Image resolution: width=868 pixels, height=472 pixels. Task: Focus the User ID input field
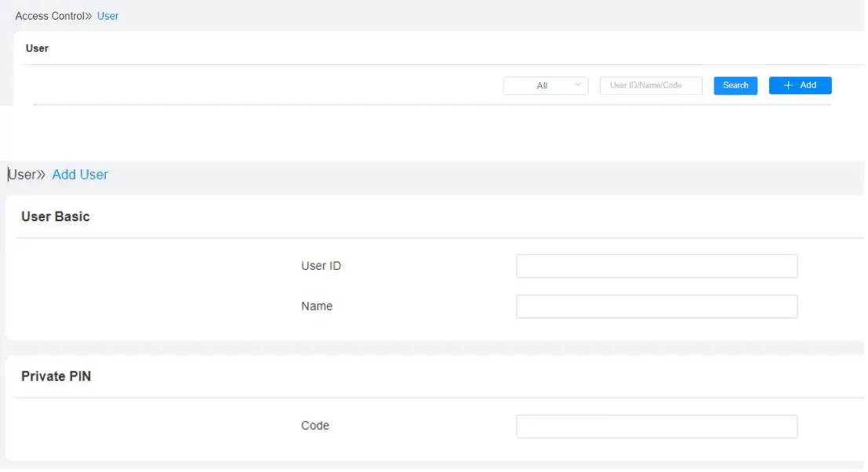[x=656, y=266]
